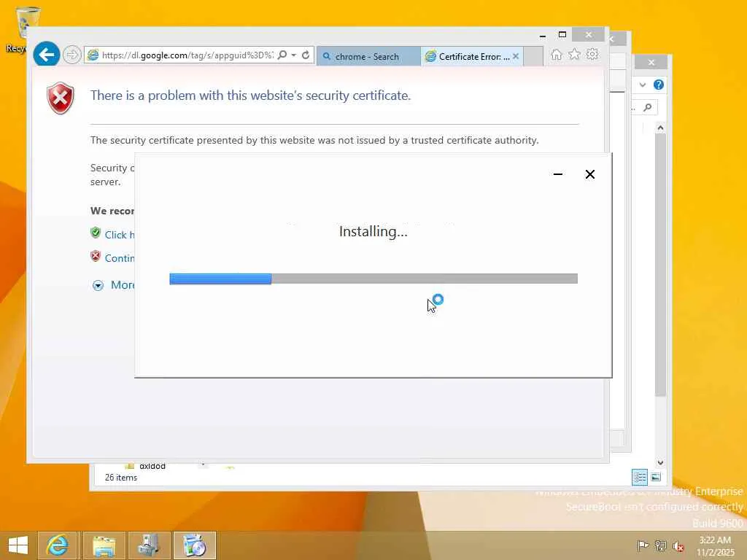
Task: Open the Tools gear menu in IE
Action: (592, 54)
